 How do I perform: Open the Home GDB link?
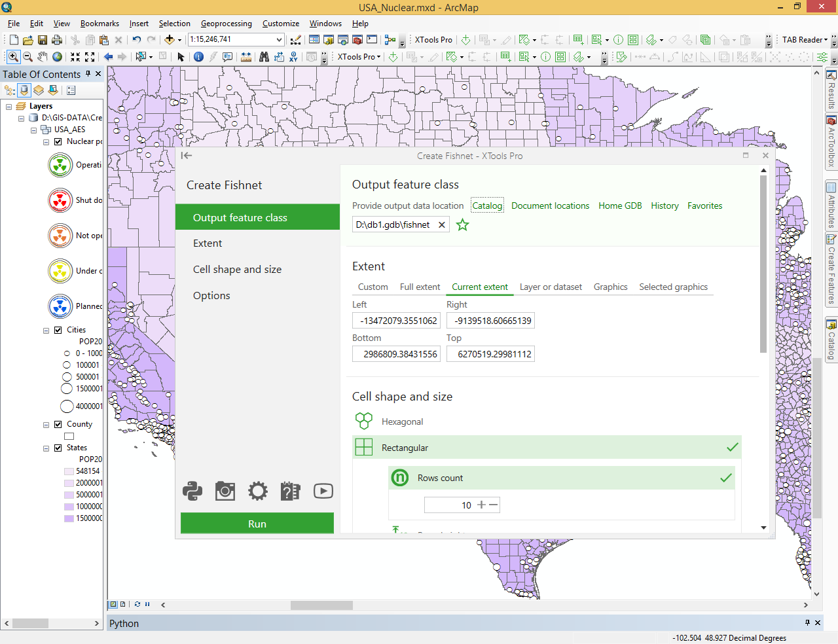click(x=620, y=206)
